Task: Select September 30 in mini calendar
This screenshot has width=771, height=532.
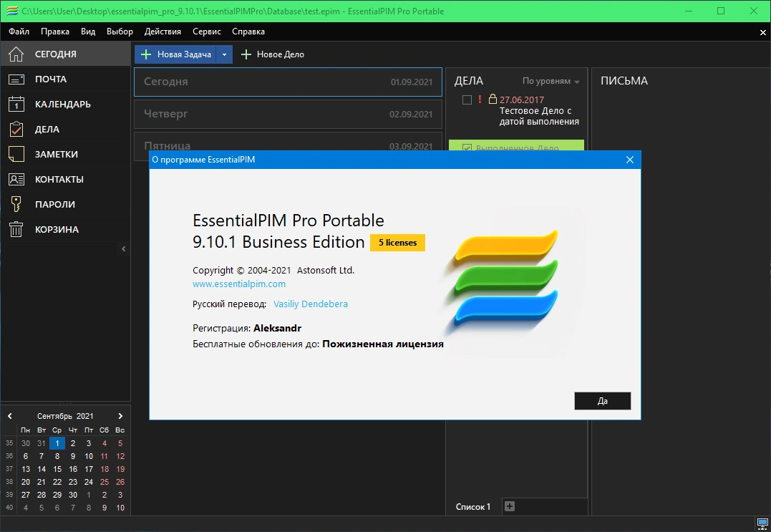Action: 73,495
